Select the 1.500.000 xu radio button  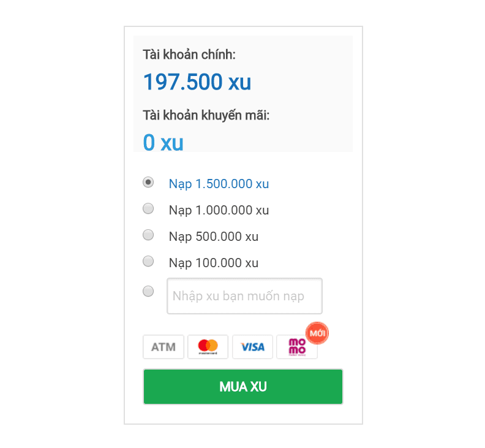tap(148, 182)
